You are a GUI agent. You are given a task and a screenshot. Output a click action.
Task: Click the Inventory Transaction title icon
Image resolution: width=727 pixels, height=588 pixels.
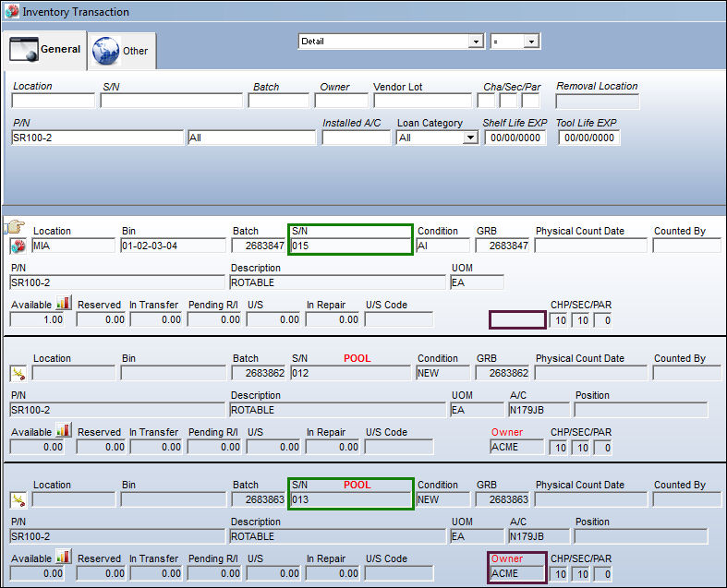(x=12, y=12)
